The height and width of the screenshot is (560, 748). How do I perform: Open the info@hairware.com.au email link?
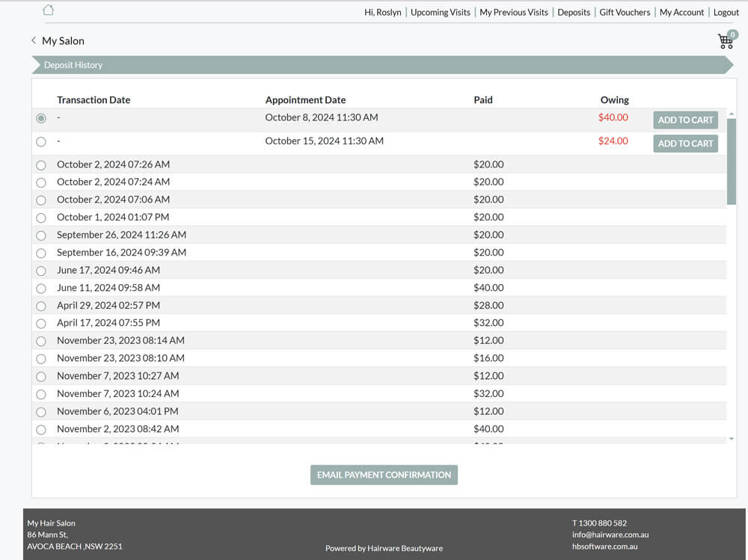pyautogui.click(x=610, y=535)
